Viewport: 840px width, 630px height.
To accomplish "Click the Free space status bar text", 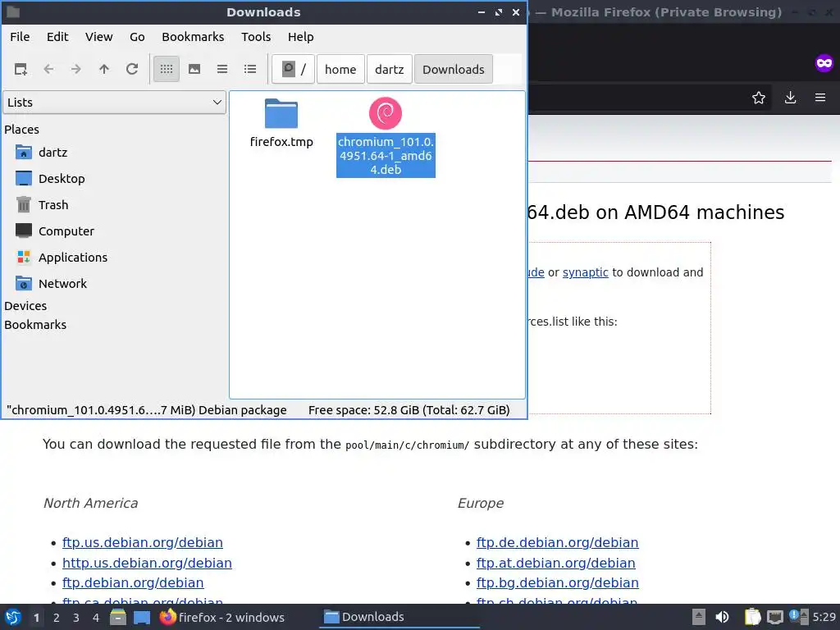I will pyautogui.click(x=409, y=410).
